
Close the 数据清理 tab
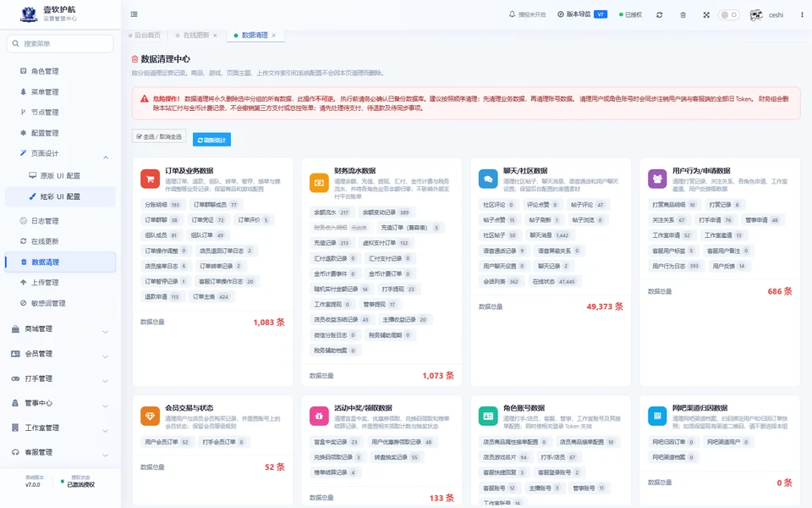273,36
